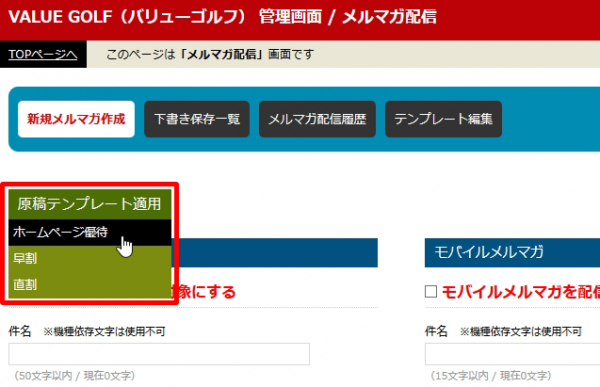Click the VALUE GOLF 管理画面 page title
The image size is (600, 387).
pos(223,17)
